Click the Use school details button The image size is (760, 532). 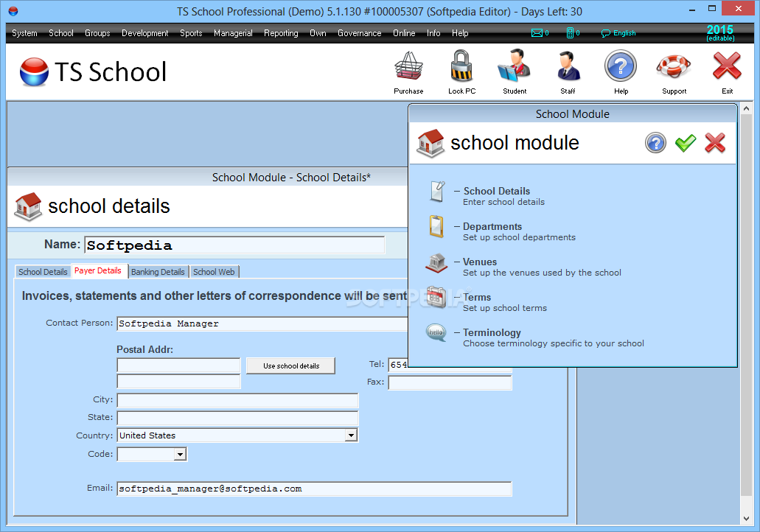(x=291, y=365)
